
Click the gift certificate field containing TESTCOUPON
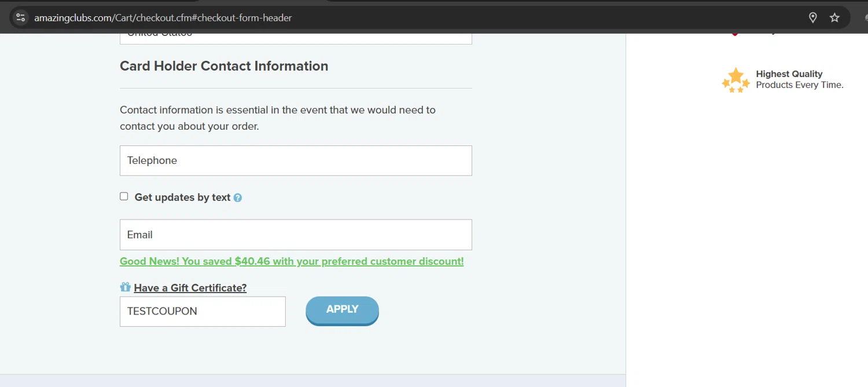point(203,311)
